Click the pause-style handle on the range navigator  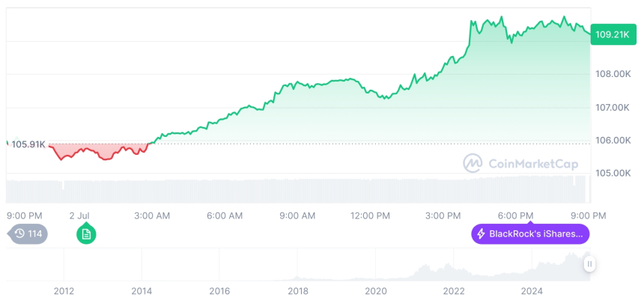click(x=590, y=264)
